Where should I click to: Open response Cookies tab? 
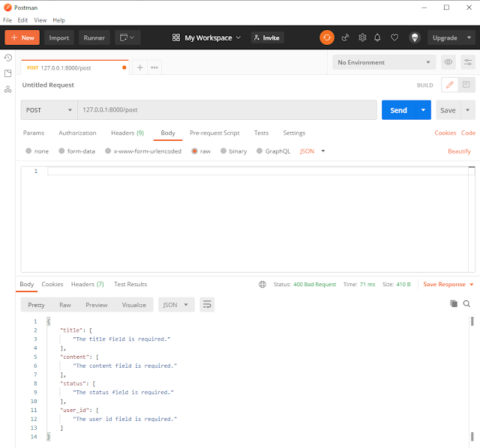click(52, 284)
